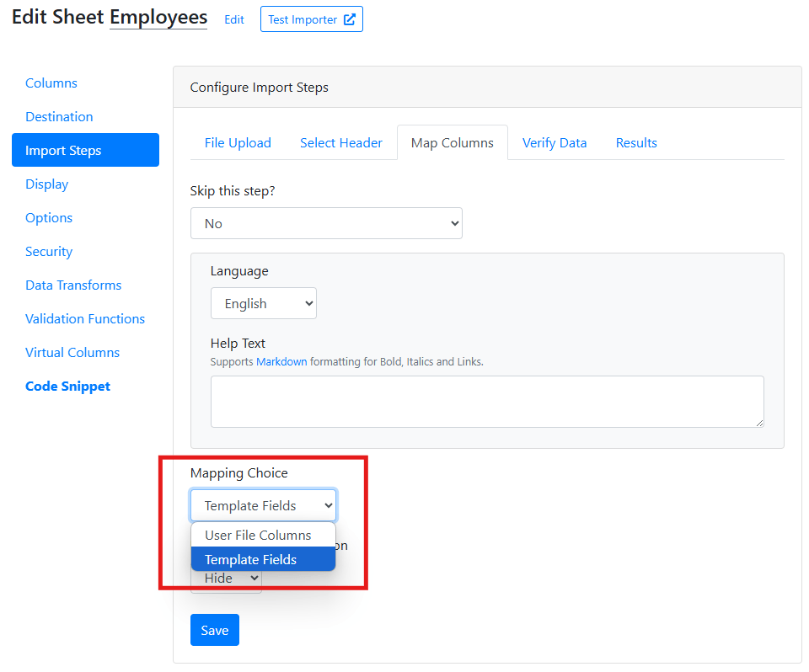
Task: Choose Template Fields option in list
Action: point(263,559)
